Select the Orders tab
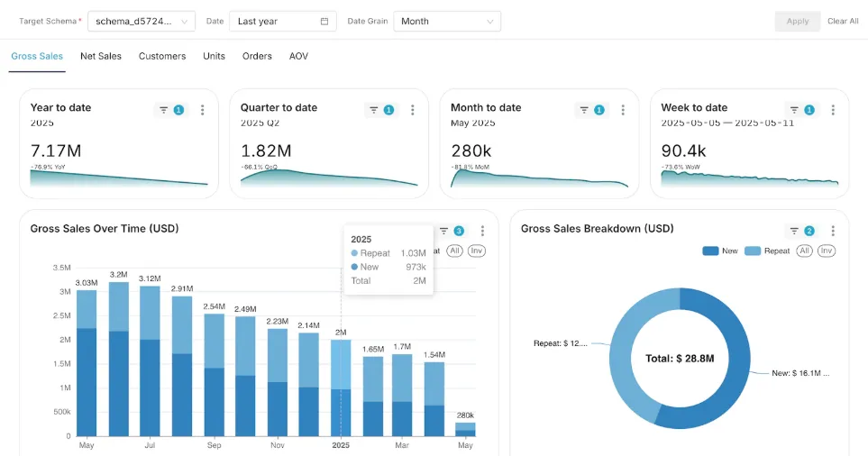Image resolution: width=868 pixels, height=456 pixels. coord(257,56)
